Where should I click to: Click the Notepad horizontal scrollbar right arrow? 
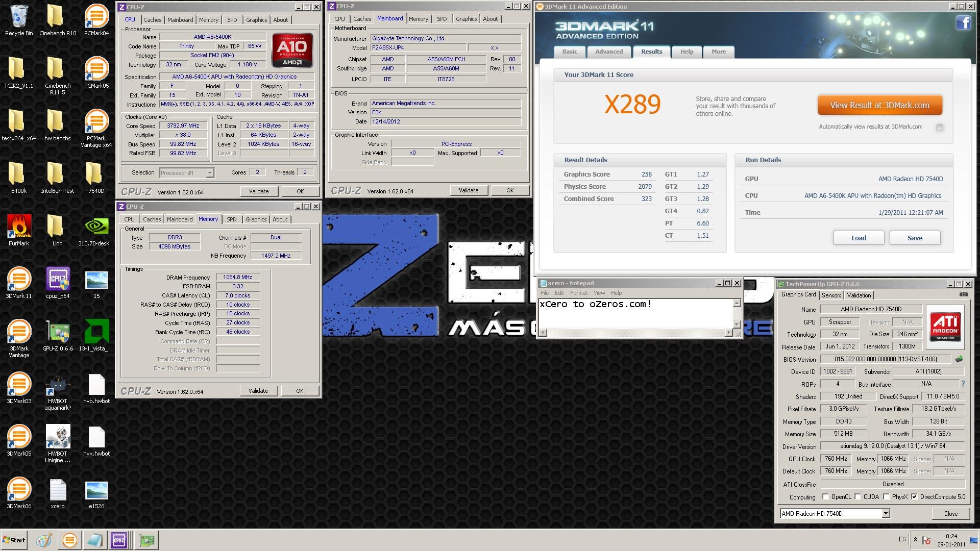coord(729,333)
